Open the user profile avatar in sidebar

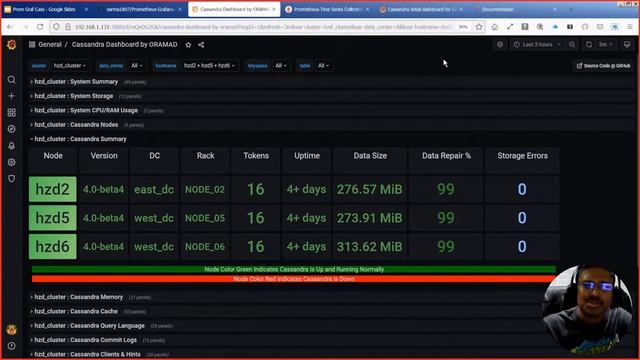[11, 329]
